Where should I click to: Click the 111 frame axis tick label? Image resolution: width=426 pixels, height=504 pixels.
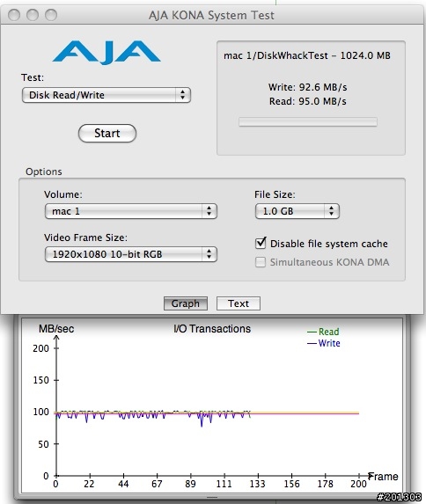point(224,484)
